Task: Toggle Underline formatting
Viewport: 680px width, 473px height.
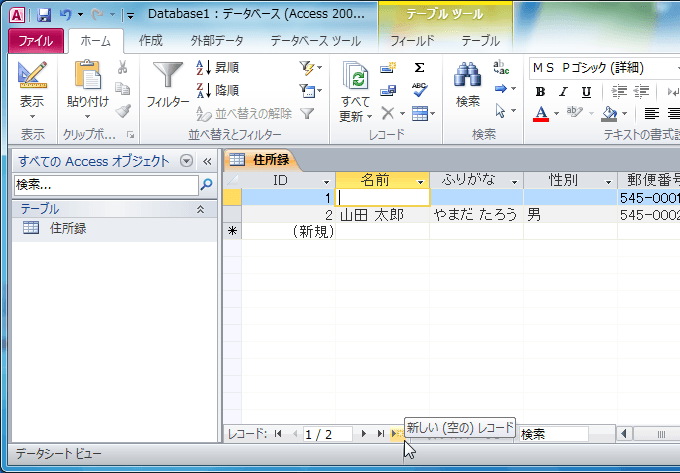Action: [586, 92]
